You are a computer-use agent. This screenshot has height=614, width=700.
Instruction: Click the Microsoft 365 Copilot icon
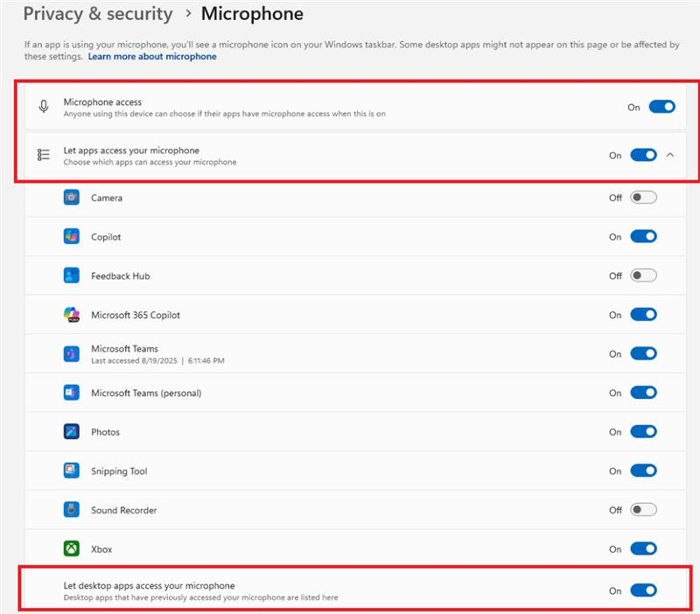tap(72, 315)
